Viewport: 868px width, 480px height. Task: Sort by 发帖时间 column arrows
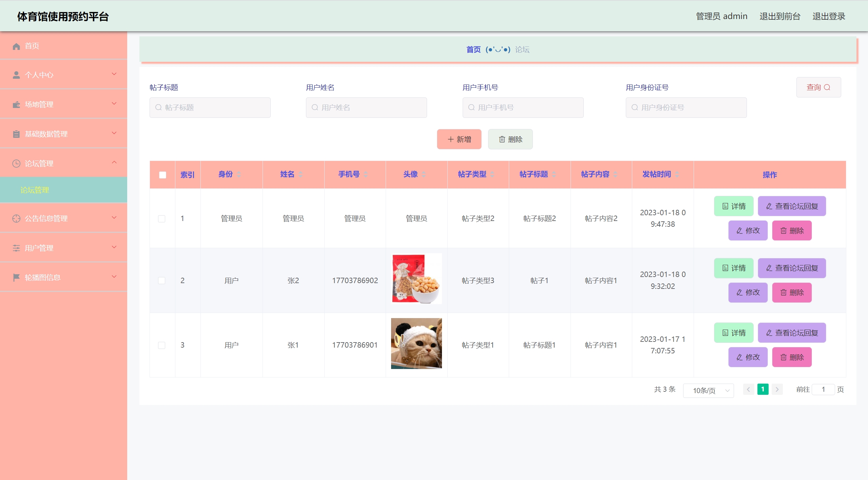677,174
